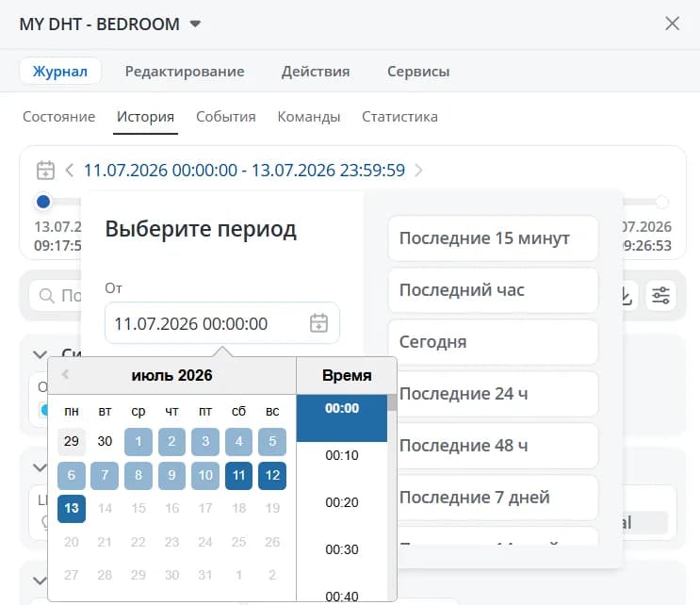Select July 6 in the calendar
This screenshot has height=605, width=700.
72,475
